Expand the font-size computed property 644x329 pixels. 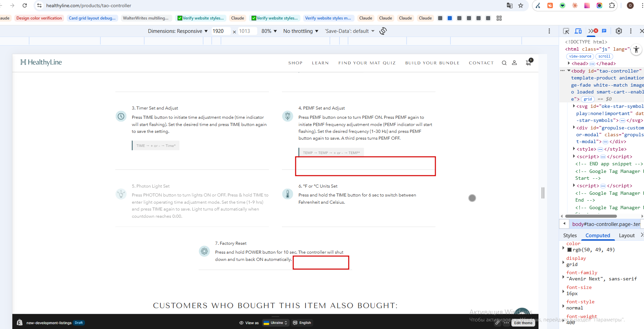click(563, 291)
